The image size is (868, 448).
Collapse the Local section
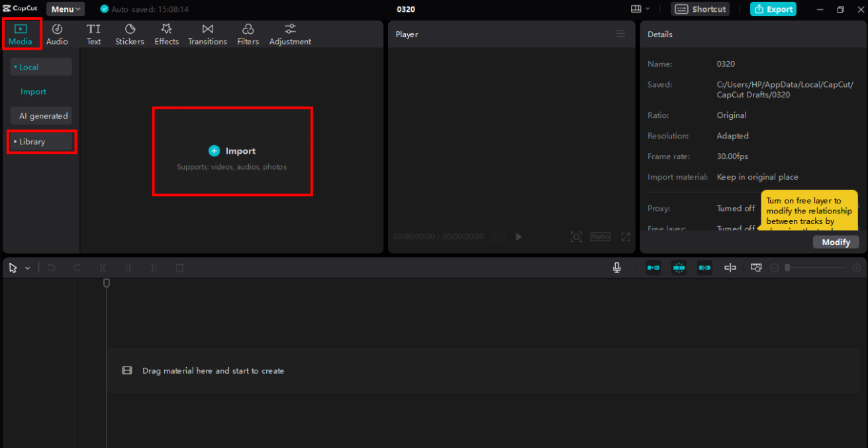(41, 67)
